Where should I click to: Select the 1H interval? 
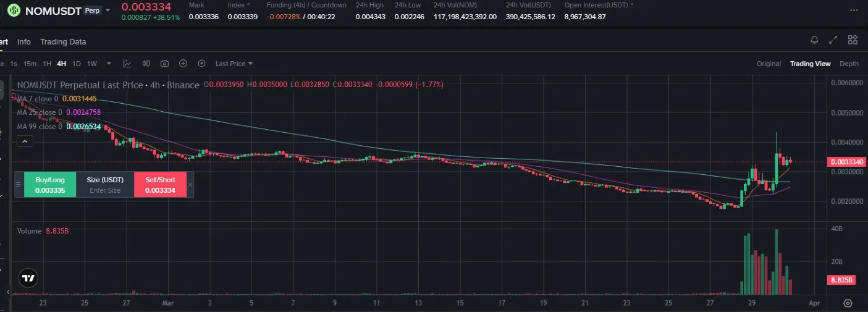47,64
